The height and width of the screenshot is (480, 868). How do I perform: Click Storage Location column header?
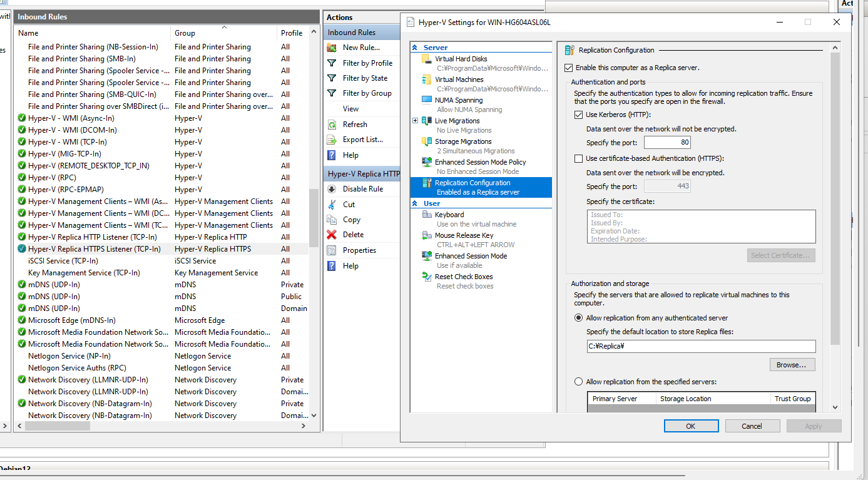pos(713,399)
